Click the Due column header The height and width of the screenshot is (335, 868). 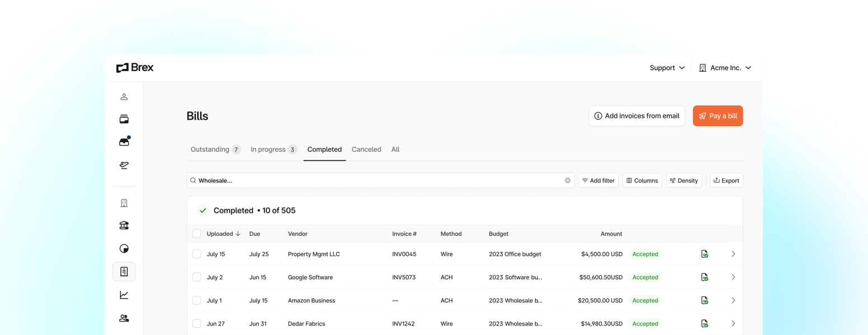point(255,234)
